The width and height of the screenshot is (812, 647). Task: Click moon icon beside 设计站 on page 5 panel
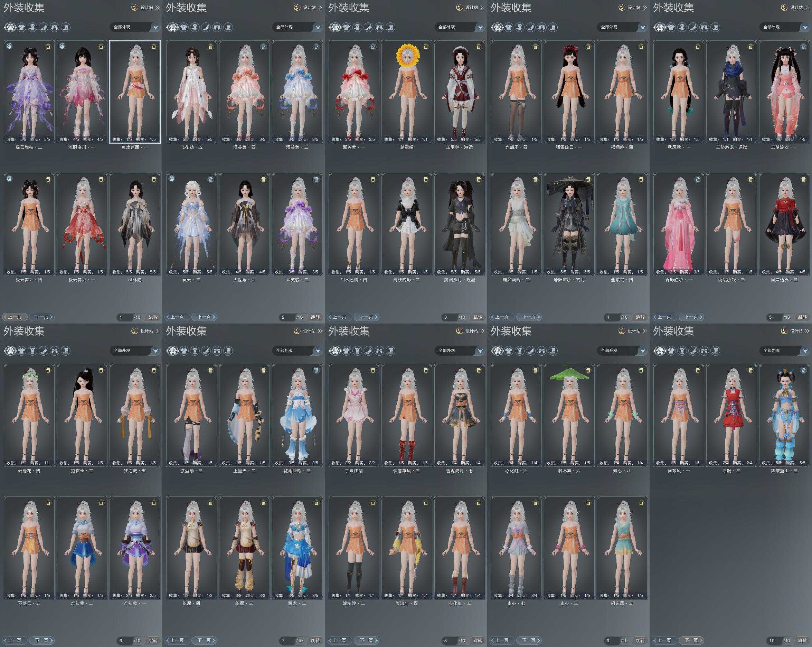784,7
